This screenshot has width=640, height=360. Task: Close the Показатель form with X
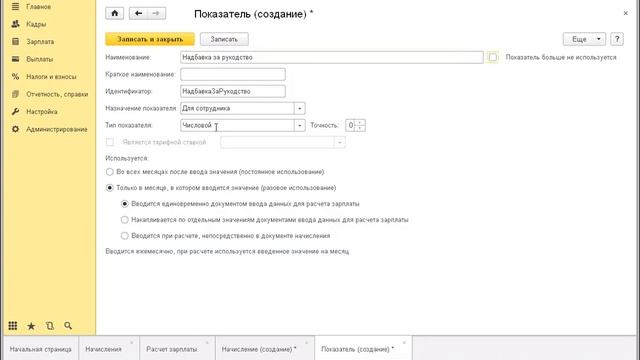[626, 13]
